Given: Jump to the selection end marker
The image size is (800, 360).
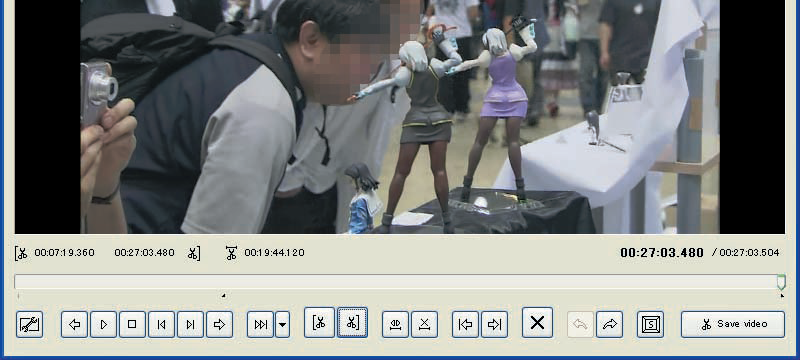Looking at the screenshot, I should point(494,324).
